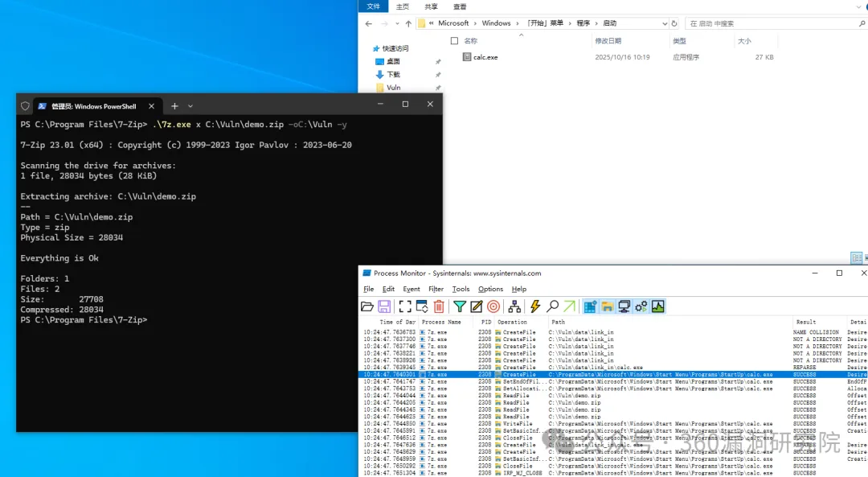
Task: Click the Open folder icon in Process Monitor
Action: pyautogui.click(x=367, y=306)
